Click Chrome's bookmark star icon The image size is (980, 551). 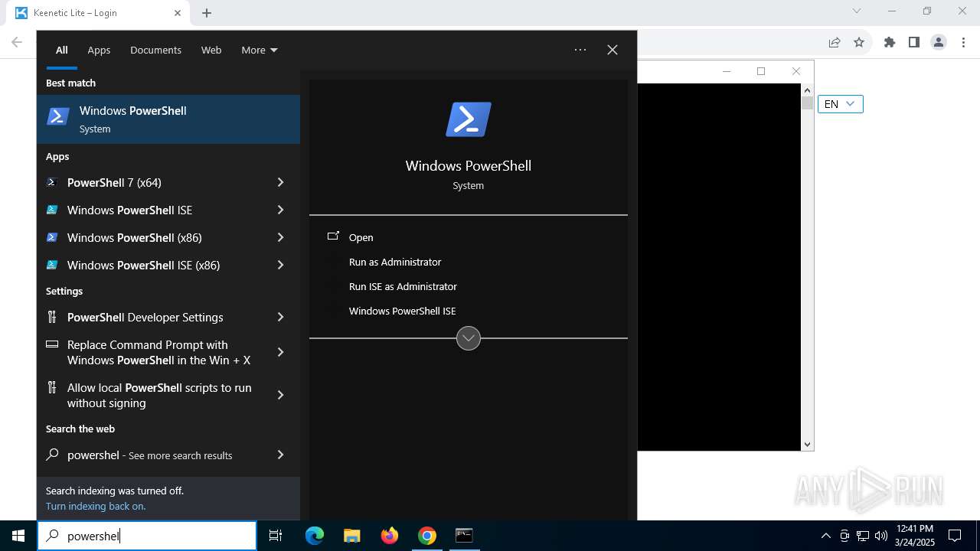(x=859, y=42)
